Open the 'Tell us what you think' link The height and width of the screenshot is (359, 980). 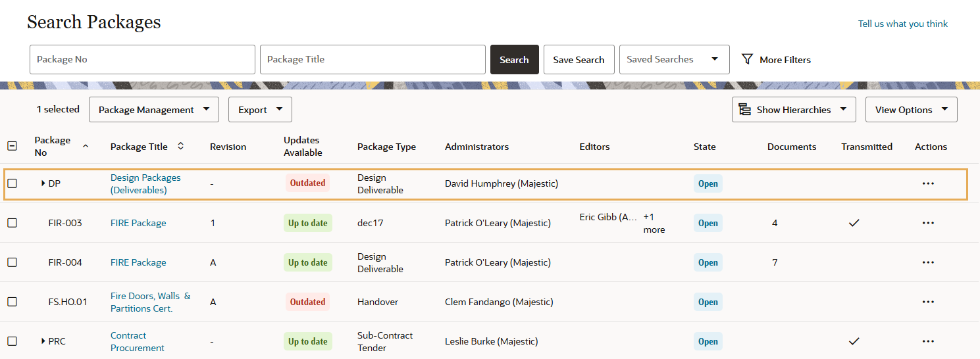[902, 24]
